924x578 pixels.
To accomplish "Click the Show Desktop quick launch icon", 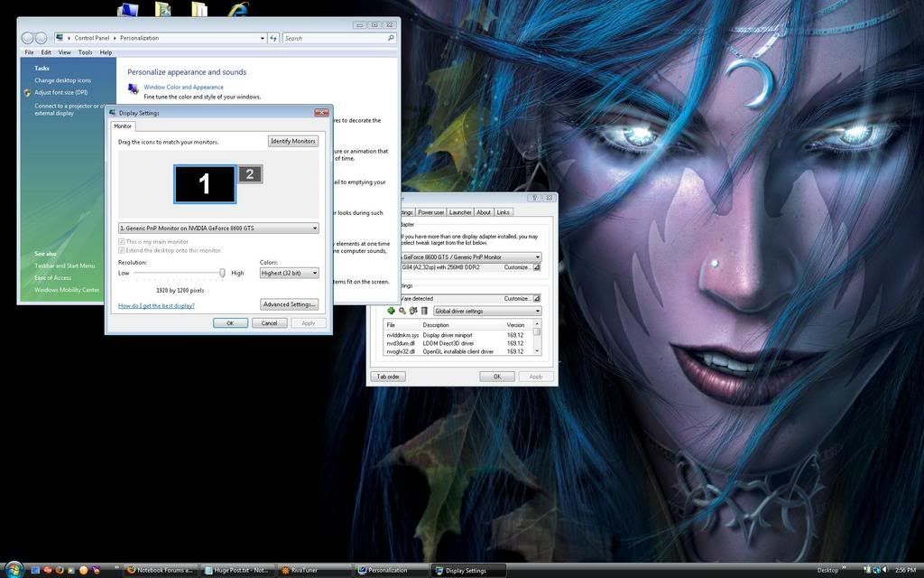I will point(35,571).
